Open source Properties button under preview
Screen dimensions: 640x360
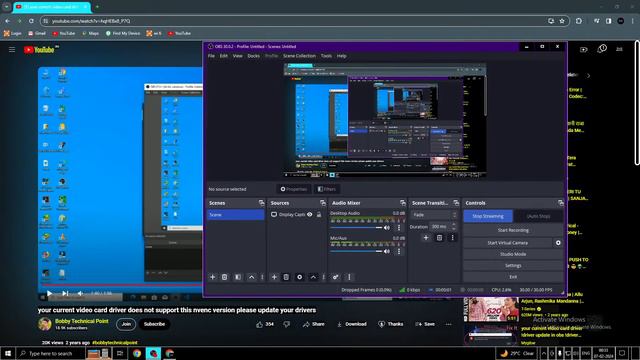[x=293, y=189]
